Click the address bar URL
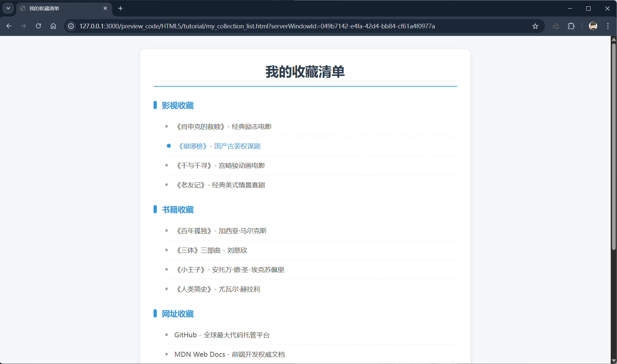 point(257,26)
